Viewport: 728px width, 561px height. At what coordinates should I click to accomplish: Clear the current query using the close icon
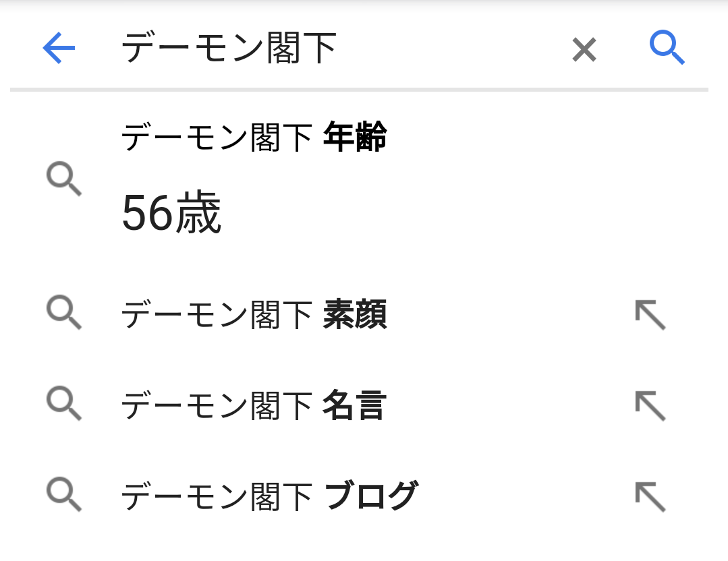tap(584, 49)
